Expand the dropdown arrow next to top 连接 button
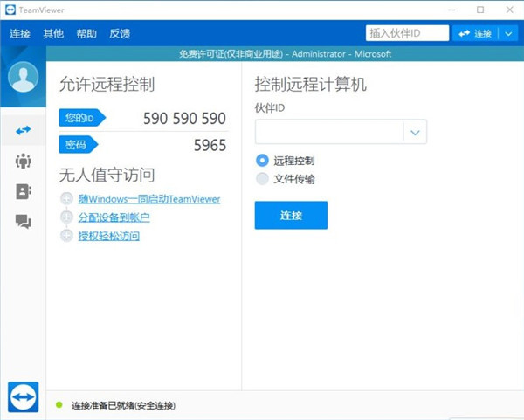Screen dimensions: 524x420 508,33
